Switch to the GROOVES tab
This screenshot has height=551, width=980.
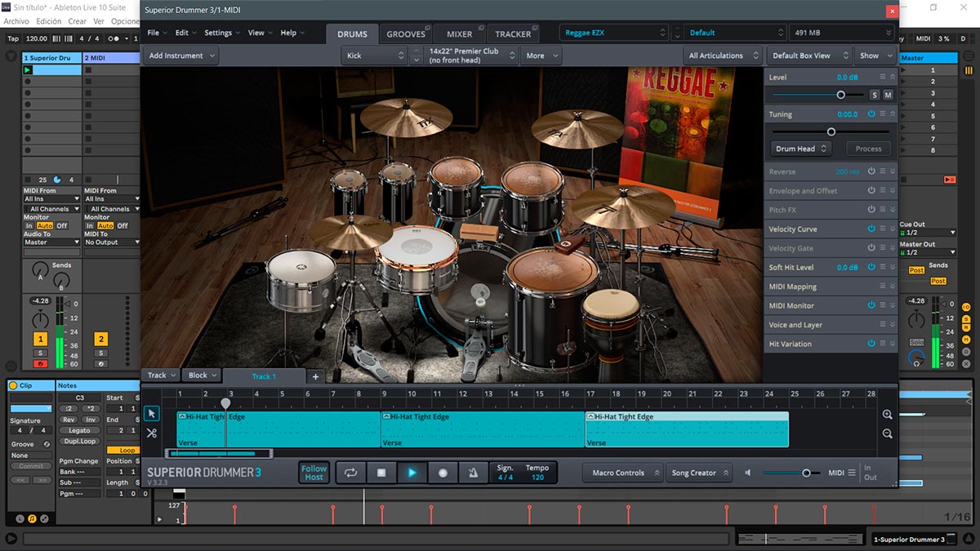(x=406, y=34)
